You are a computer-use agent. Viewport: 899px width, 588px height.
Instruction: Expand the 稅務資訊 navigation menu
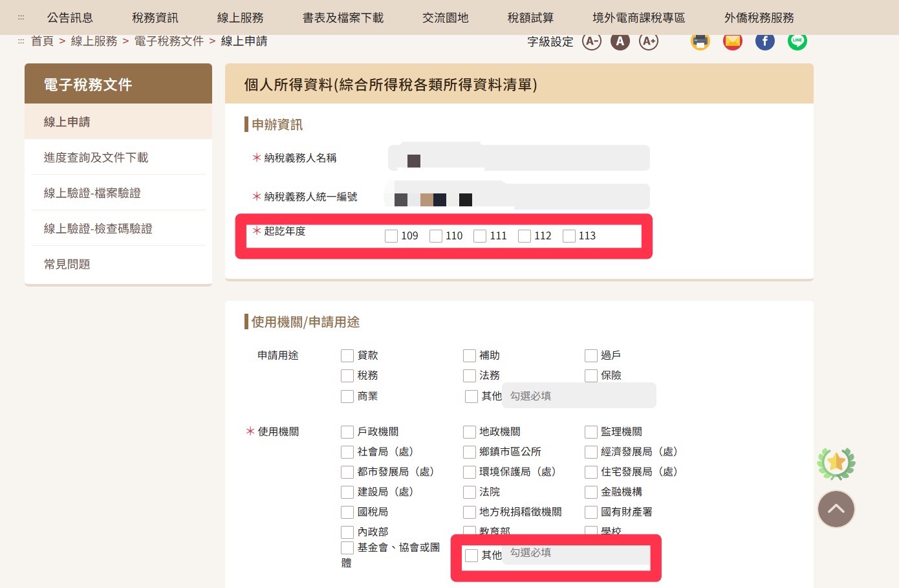155,17
